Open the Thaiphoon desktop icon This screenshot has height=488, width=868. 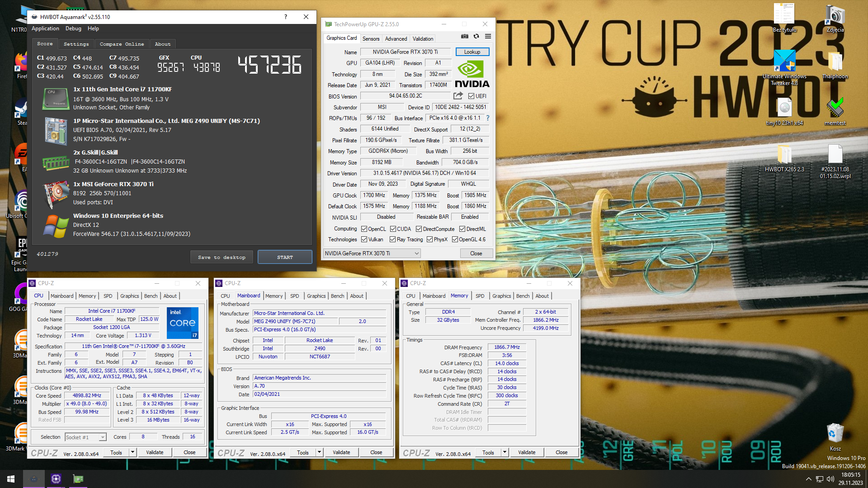[835, 66]
